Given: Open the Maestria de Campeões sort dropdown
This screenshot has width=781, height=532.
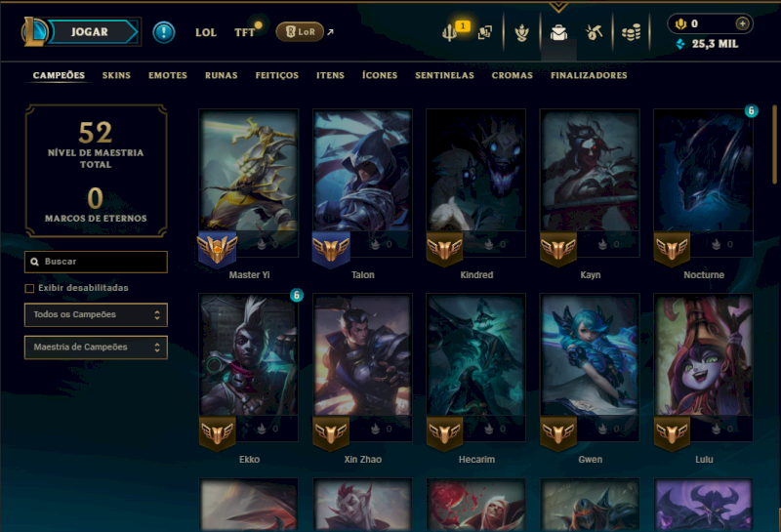Looking at the screenshot, I should (96, 348).
